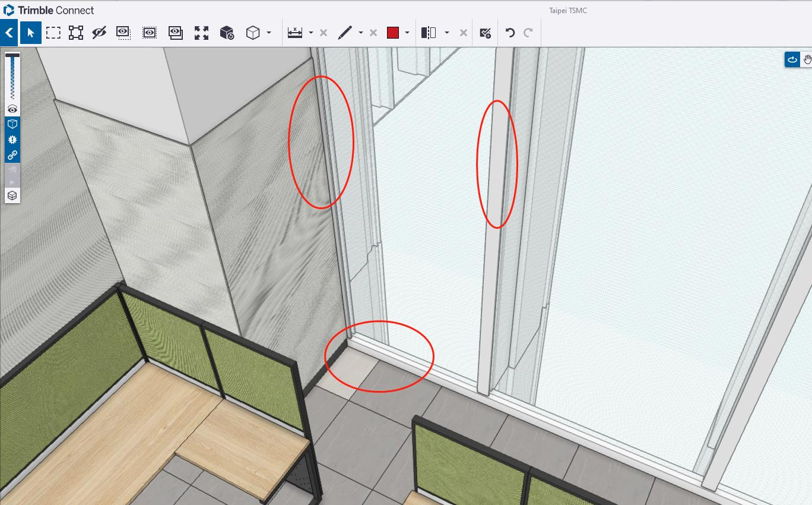Click the crossed-out eye hide icon
The image size is (812, 505).
click(99, 33)
